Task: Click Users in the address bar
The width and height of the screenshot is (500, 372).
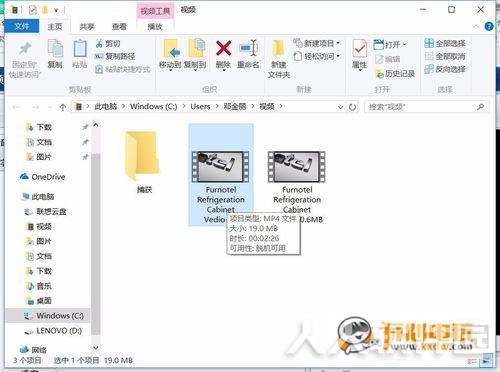Action: tap(200, 106)
